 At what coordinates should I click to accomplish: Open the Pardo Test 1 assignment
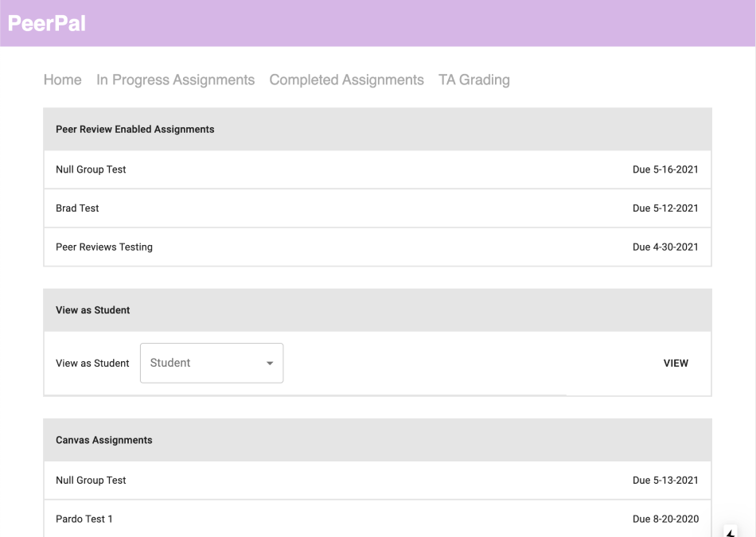pyautogui.click(x=377, y=519)
